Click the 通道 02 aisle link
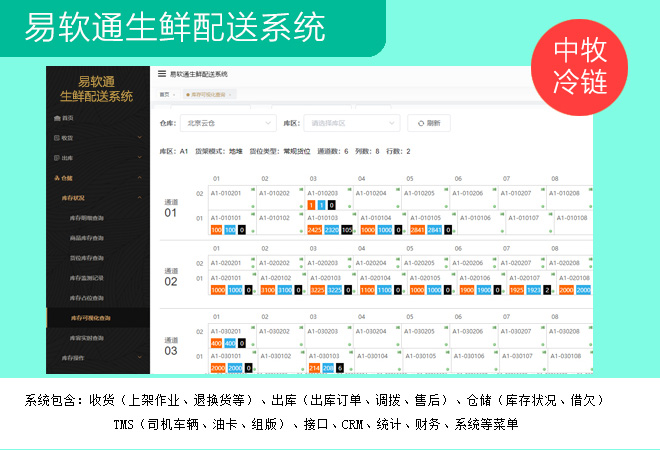The image size is (660, 450). pyautogui.click(x=171, y=278)
